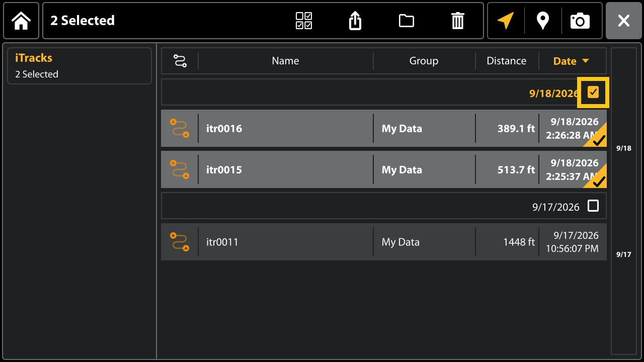The height and width of the screenshot is (362, 644).
Task: Click the itr0015 track icon
Action: pyautogui.click(x=180, y=169)
